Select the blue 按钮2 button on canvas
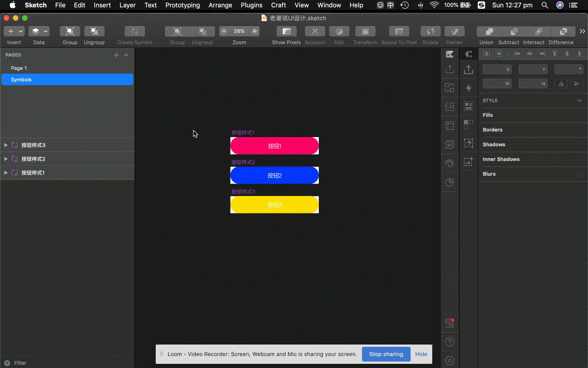The height and width of the screenshot is (368, 588). tap(274, 175)
